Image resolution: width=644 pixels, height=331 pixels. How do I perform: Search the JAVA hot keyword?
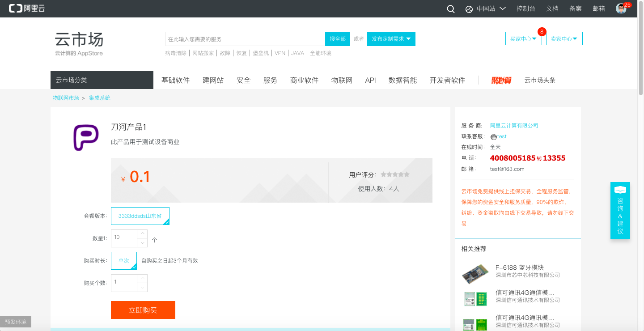297,53
